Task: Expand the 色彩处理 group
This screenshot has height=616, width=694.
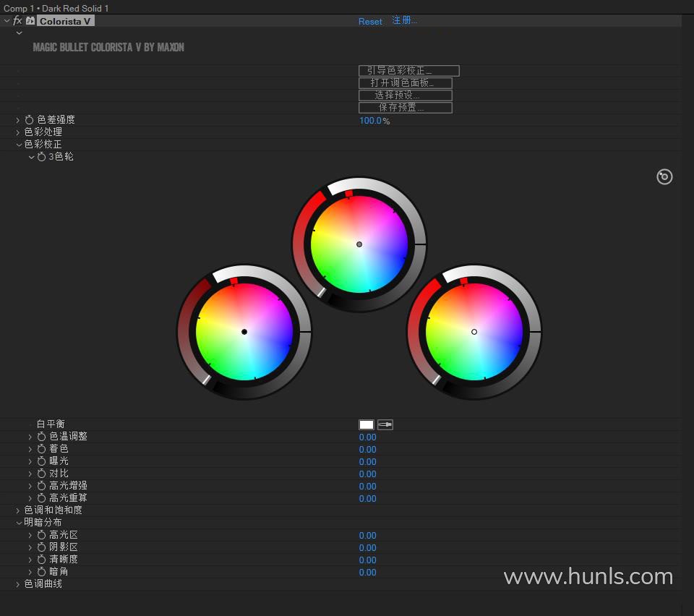Action: point(17,132)
